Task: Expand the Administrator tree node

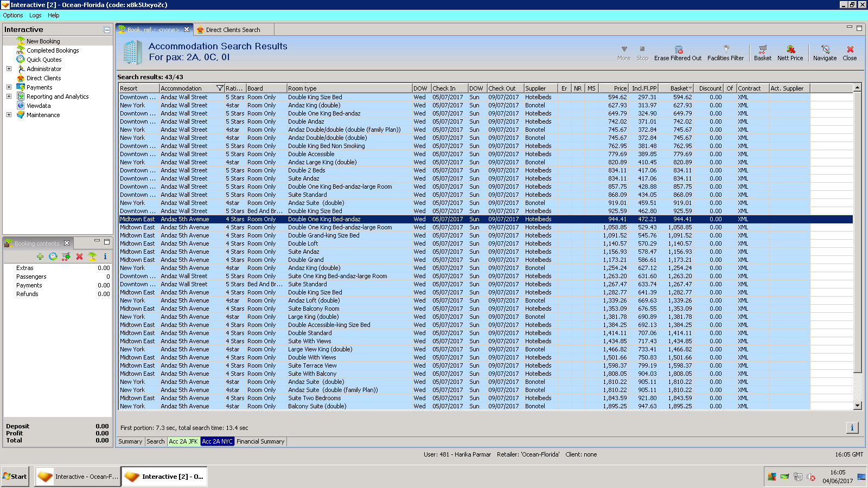Action: click(9, 69)
